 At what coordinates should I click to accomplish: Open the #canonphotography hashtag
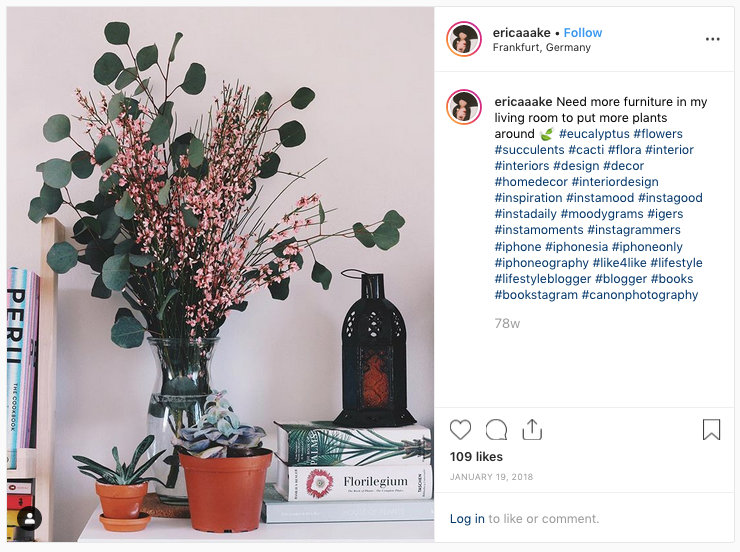point(639,295)
